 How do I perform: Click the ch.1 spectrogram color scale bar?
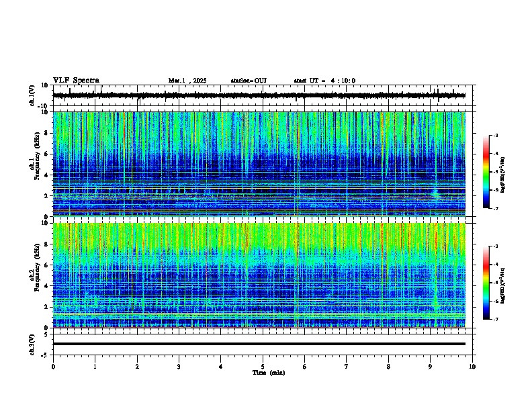point(486,172)
